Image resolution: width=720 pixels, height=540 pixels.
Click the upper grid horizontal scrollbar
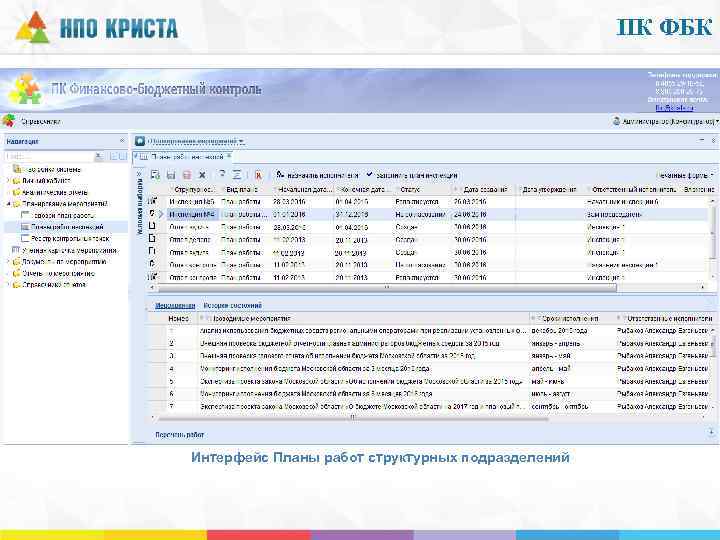point(387,287)
